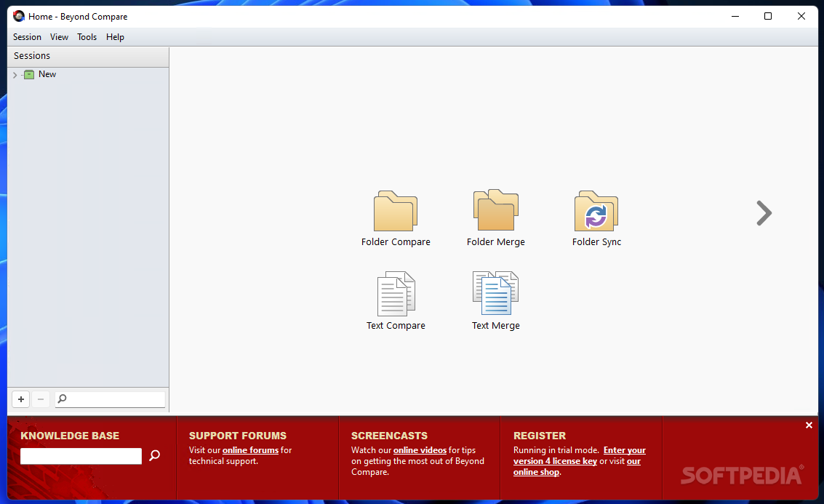The image size is (824, 504).
Task: Click the KNOWLEDGE BASE heading
Action: 70,436
